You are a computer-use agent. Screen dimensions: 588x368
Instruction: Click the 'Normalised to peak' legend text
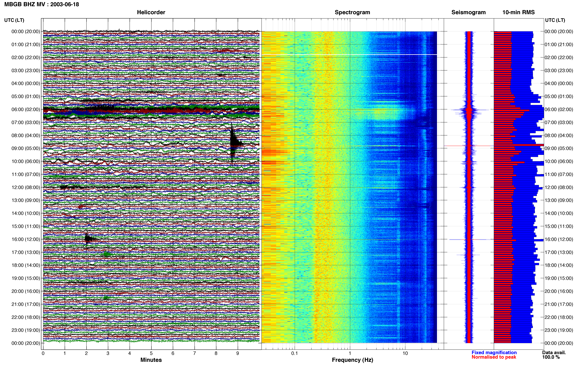494,357
